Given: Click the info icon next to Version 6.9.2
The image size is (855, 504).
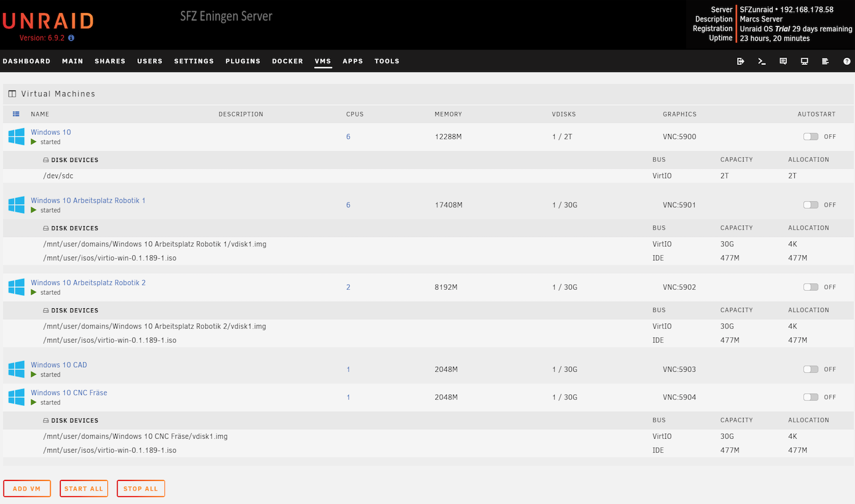Looking at the screenshot, I should (x=70, y=38).
